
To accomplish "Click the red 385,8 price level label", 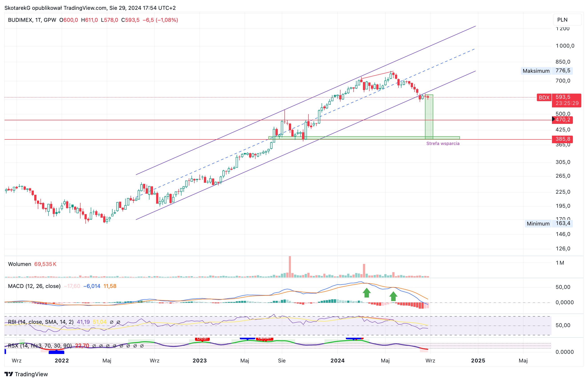I will pos(562,139).
